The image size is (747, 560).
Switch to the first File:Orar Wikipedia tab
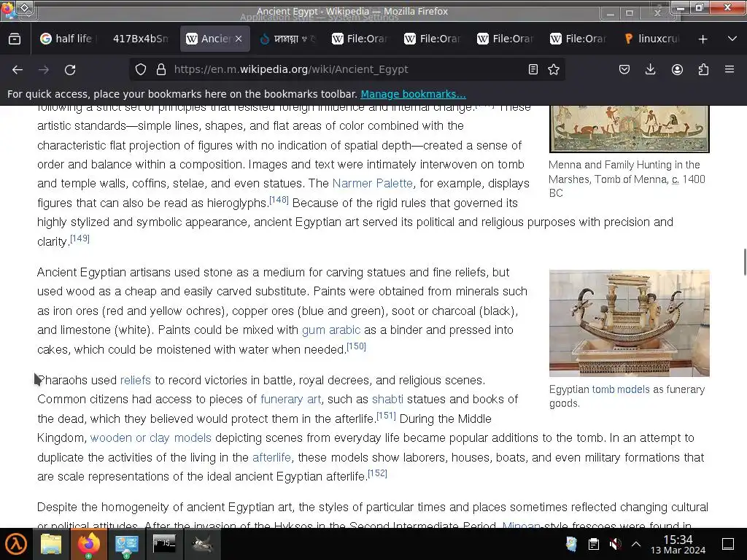(361, 39)
